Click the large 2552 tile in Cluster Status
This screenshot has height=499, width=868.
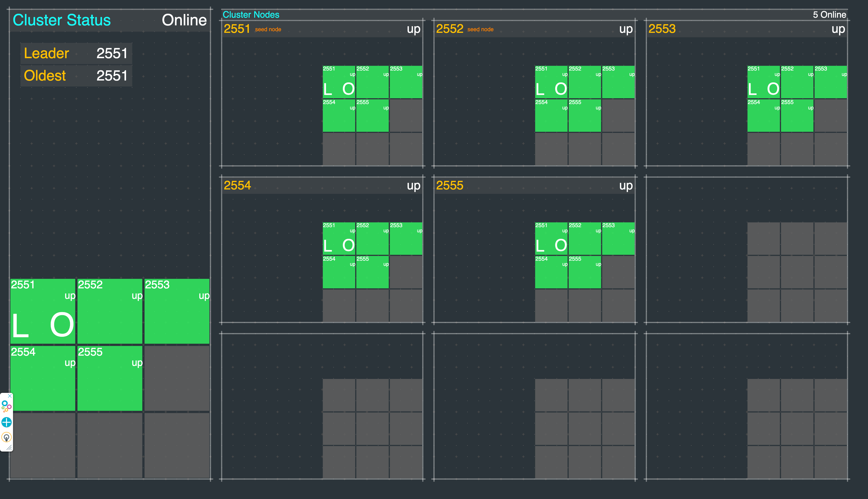(110, 311)
